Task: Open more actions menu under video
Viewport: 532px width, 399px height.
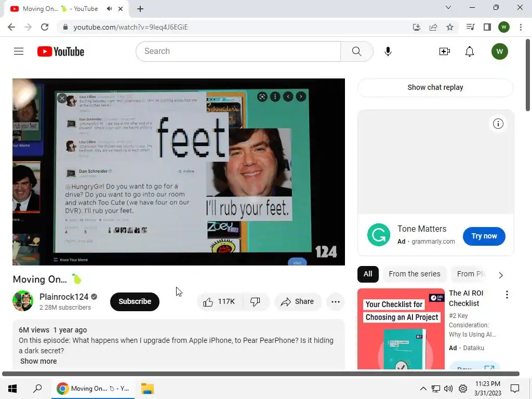Action: coord(335,302)
